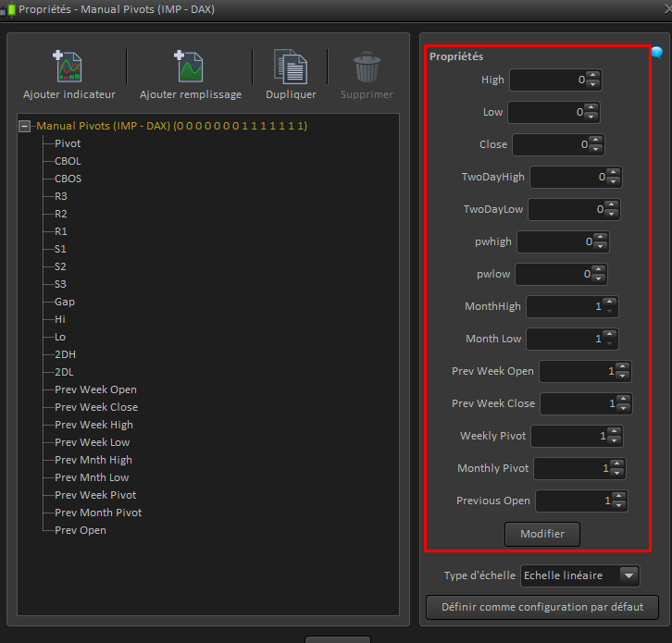Select the R2 tree item
Screen dimensions: 672x643
coord(61,214)
